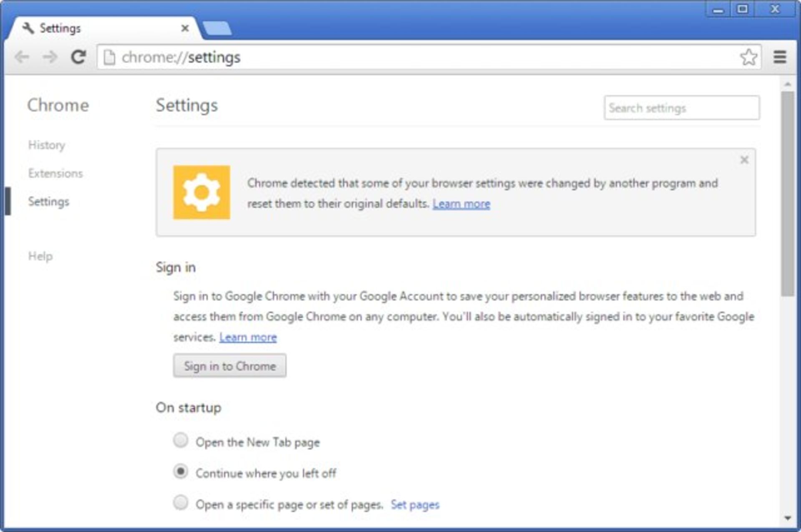Dismiss the settings reset notification banner
801x532 pixels.
click(744, 160)
